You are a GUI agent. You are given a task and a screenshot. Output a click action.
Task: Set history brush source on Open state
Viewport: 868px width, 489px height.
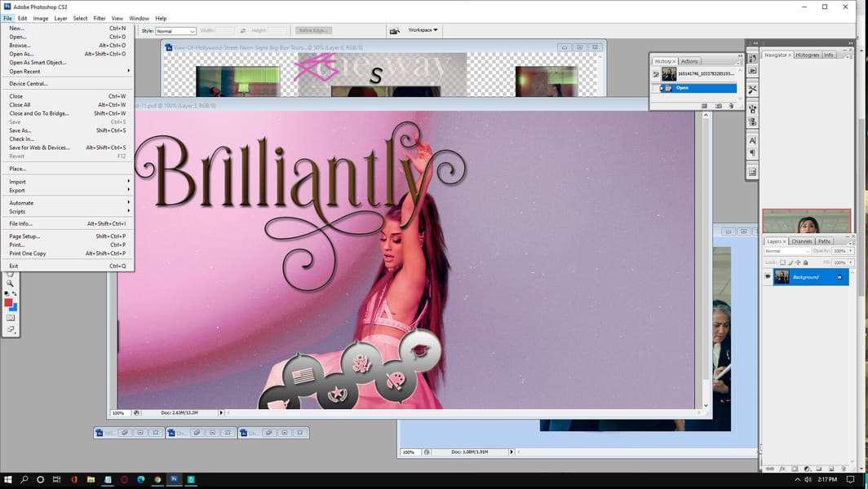pos(656,88)
